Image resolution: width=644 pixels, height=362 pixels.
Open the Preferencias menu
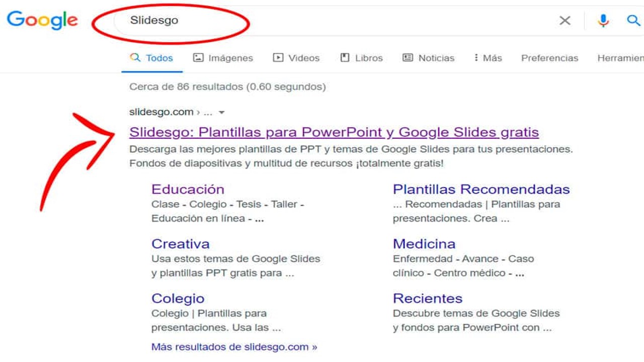(x=549, y=57)
